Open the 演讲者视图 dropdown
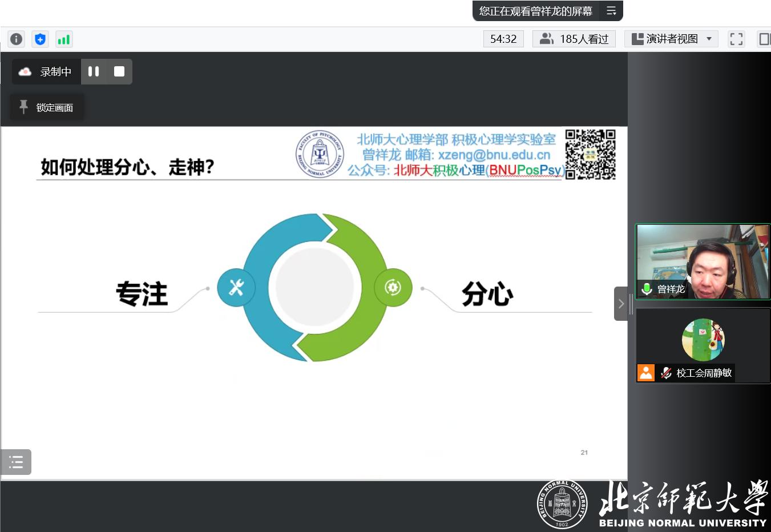771x532 pixels. (671, 39)
